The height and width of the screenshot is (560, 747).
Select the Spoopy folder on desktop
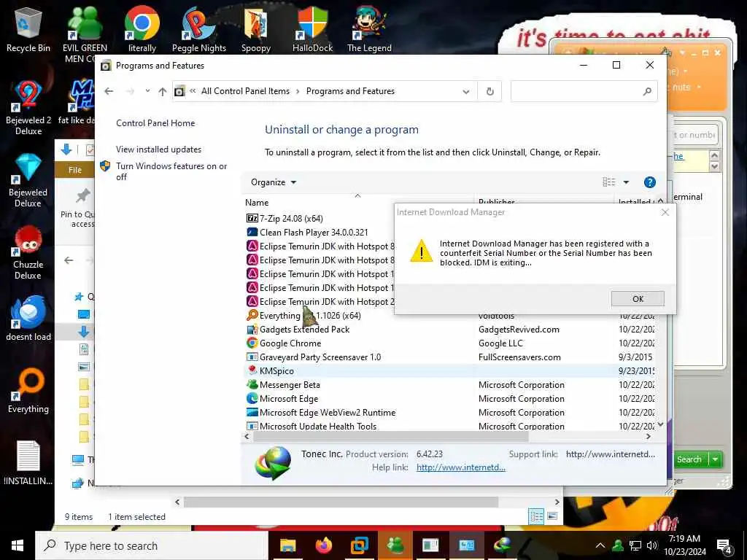tap(256, 29)
